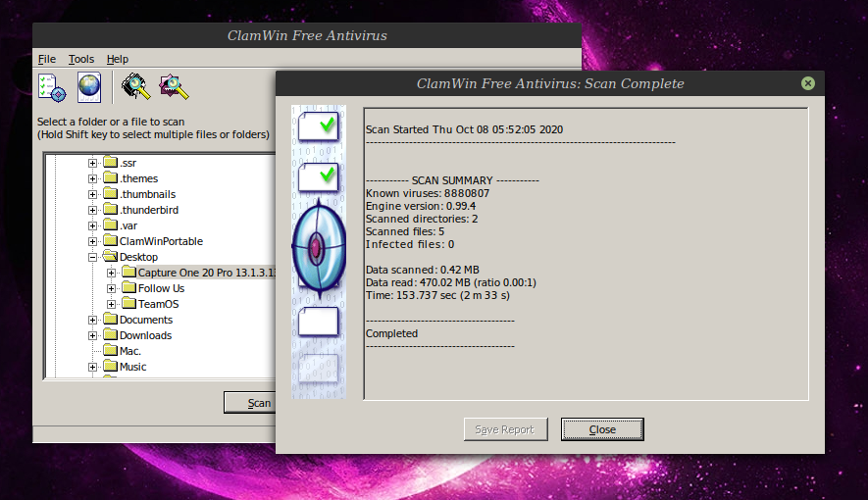Collapse the Desktop folder node
The image size is (868, 500).
[x=92, y=257]
